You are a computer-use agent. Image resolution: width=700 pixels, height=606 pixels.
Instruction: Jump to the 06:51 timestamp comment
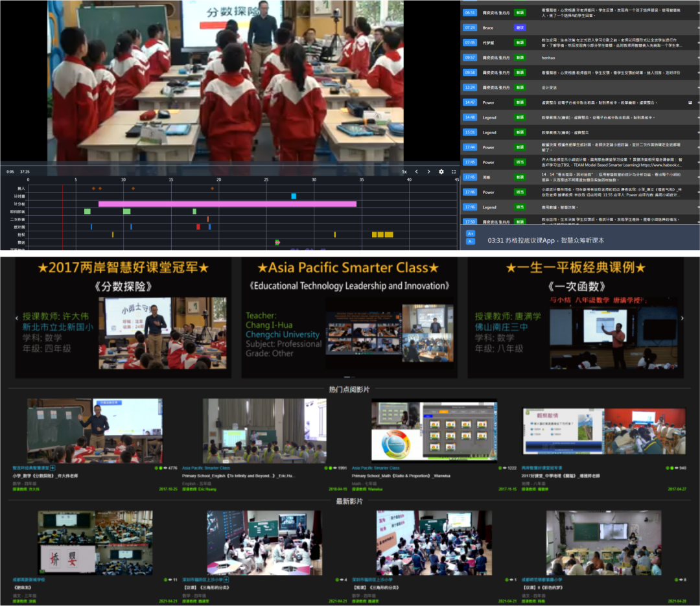(470, 13)
